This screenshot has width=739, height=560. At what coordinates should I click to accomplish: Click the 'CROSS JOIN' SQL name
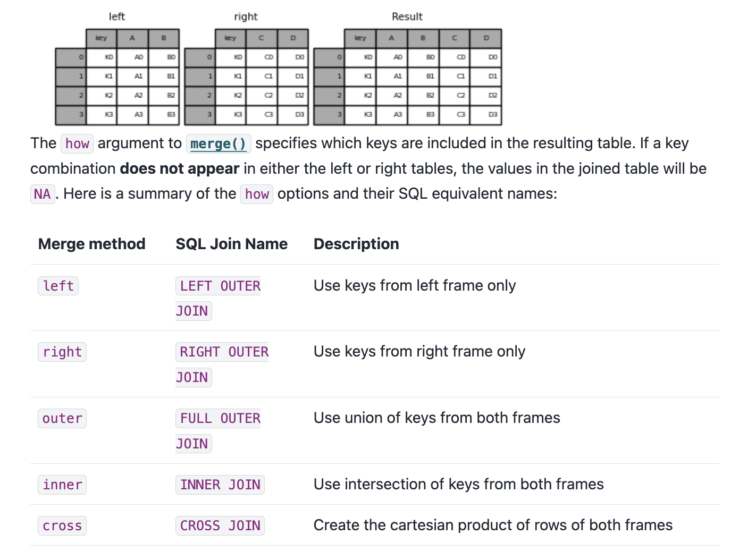pos(220,525)
